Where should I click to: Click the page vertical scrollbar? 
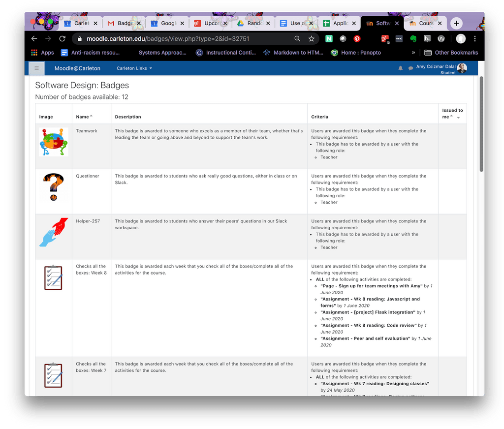click(x=481, y=124)
